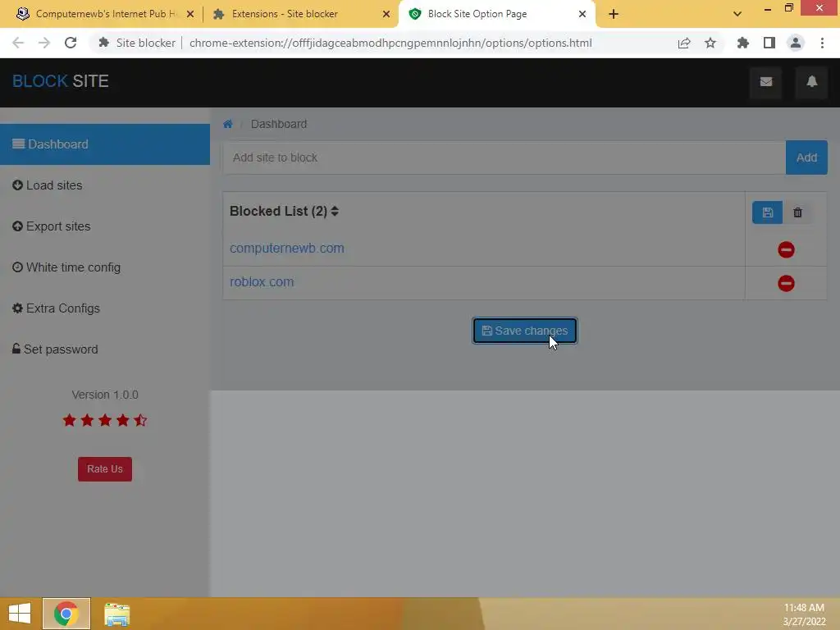Click the Add button
Screen dimensions: 840x630
tap(806, 157)
